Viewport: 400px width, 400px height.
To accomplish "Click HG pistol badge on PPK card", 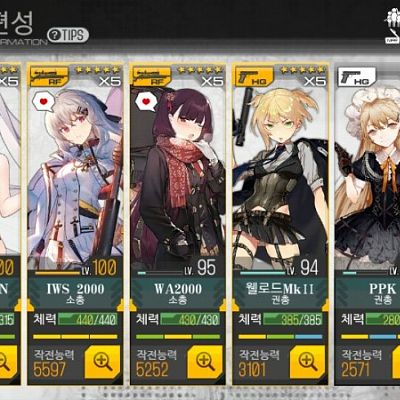I will pyautogui.click(x=357, y=76).
